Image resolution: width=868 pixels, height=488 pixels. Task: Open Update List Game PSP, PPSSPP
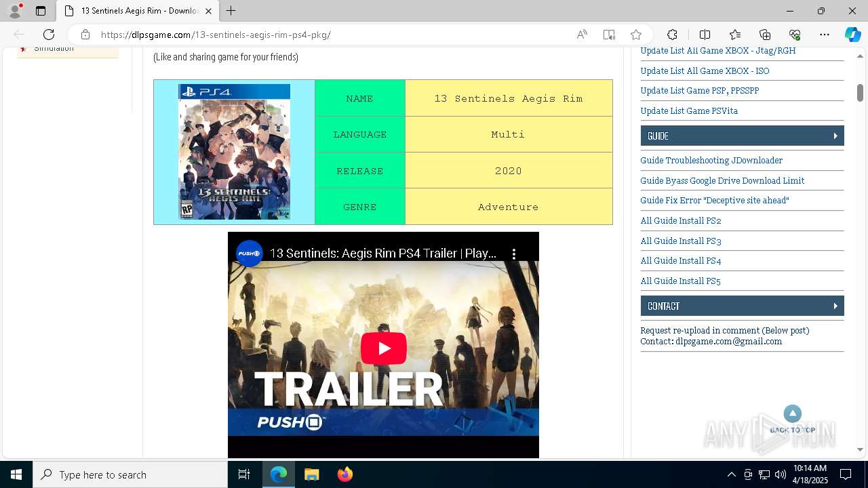tap(700, 91)
